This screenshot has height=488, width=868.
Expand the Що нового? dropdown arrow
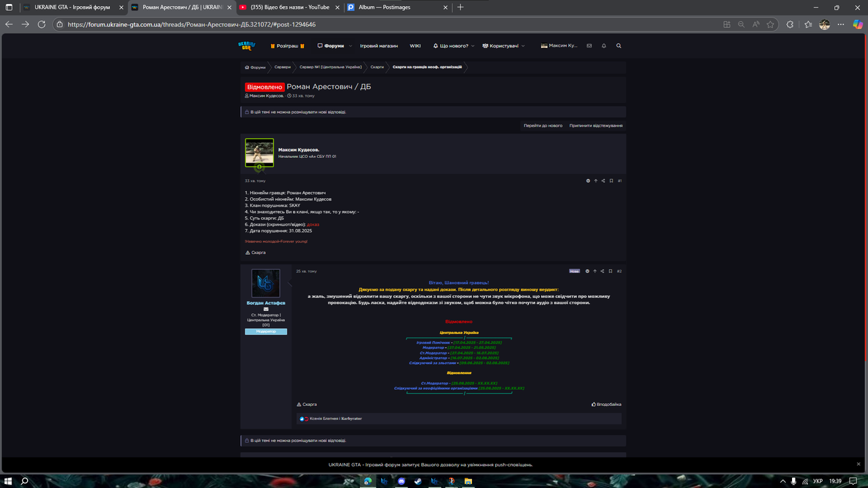[474, 46]
